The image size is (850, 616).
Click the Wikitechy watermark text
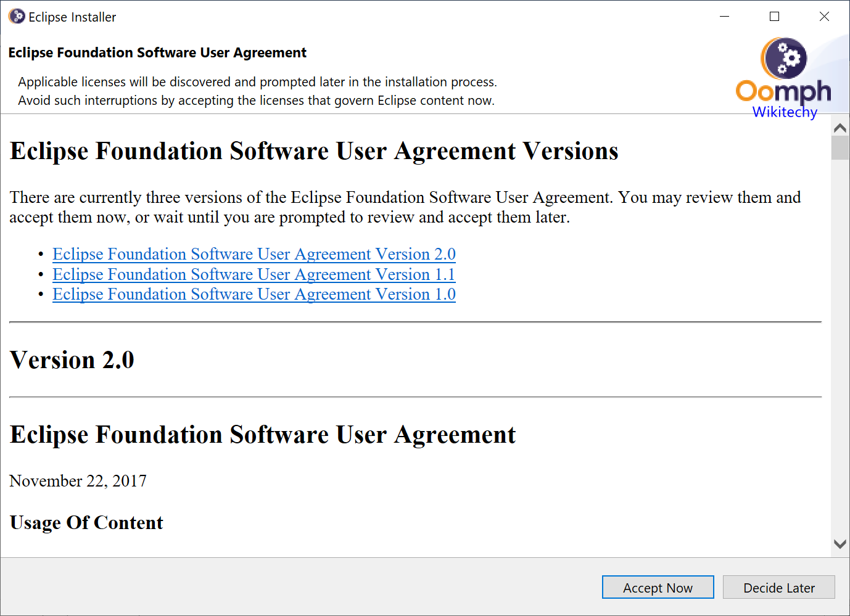785,112
